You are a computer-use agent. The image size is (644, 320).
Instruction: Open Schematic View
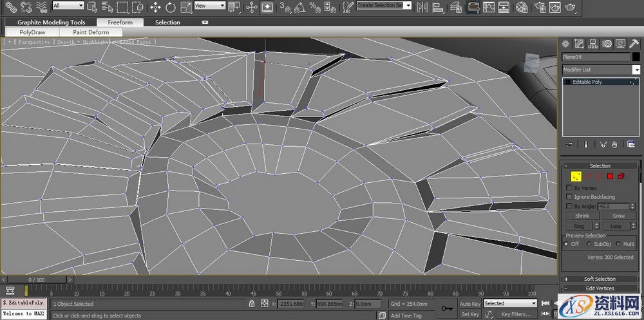click(504, 6)
